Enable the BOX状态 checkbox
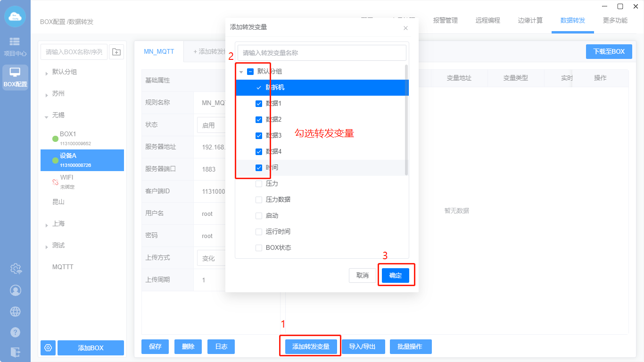Viewport: 644px width, 362px height. pyautogui.click(x=258, y=248)
